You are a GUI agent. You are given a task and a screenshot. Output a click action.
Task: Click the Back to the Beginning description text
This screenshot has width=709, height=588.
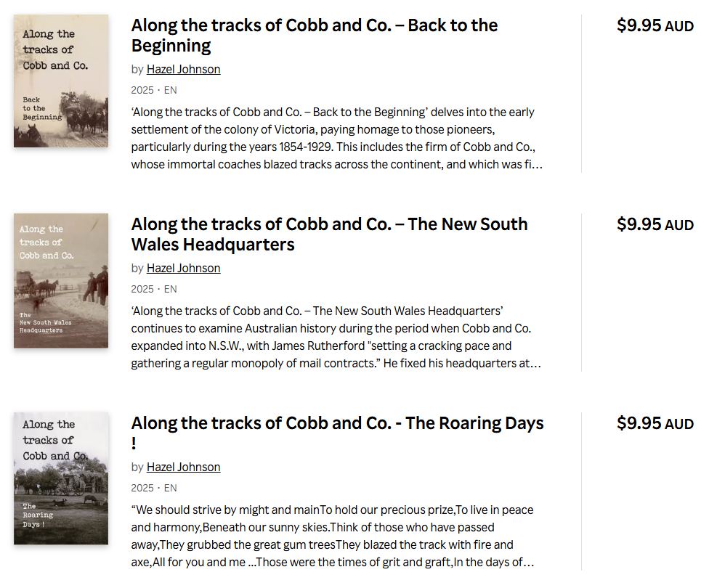click(x=336, y=138)
